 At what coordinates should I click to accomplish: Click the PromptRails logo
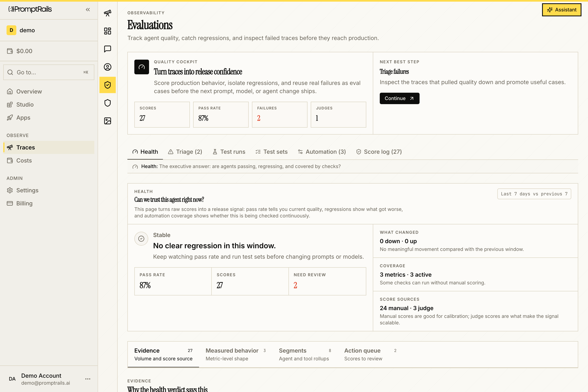click(x=30, y=9)
